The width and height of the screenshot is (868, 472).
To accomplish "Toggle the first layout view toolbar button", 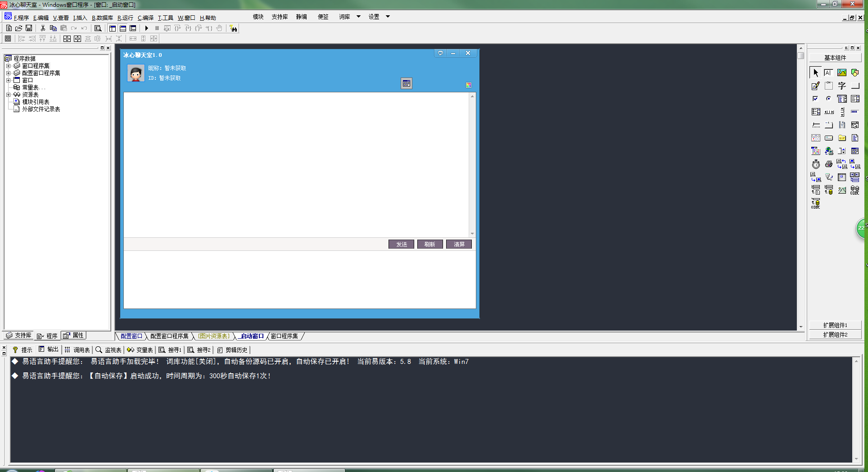I will [113, 28].
